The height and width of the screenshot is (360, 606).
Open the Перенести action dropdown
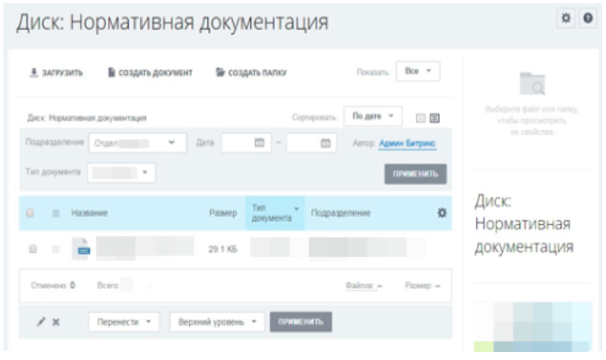coord(124,322)
